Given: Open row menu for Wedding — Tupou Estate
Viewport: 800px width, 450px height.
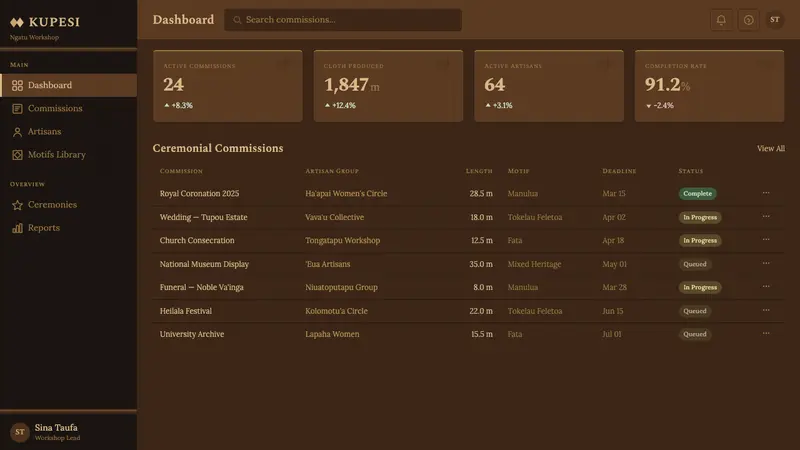Looking at the screenshot, I should (x=766, y=216).
